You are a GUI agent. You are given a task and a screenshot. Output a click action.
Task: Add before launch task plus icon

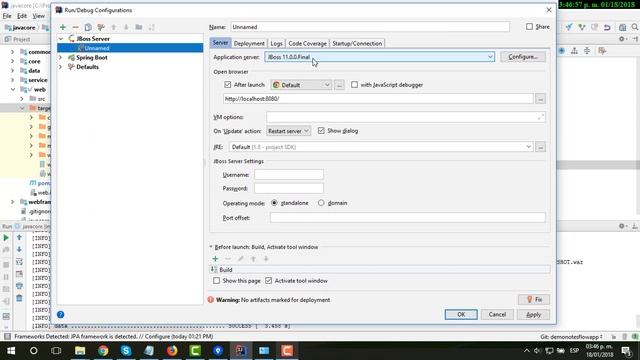click(216, 258)
